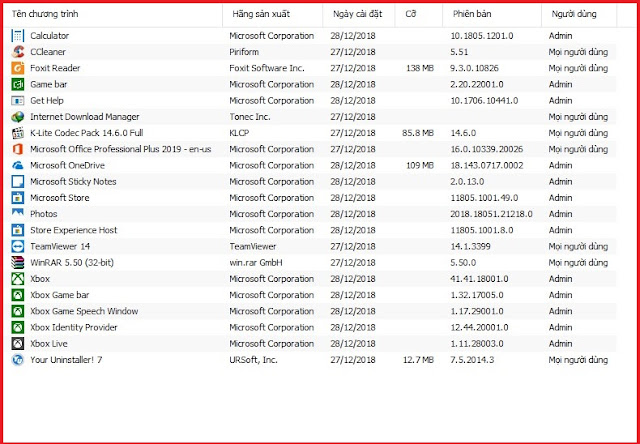
Task: Click the Xbox app icon
Action: coord(18,279)
